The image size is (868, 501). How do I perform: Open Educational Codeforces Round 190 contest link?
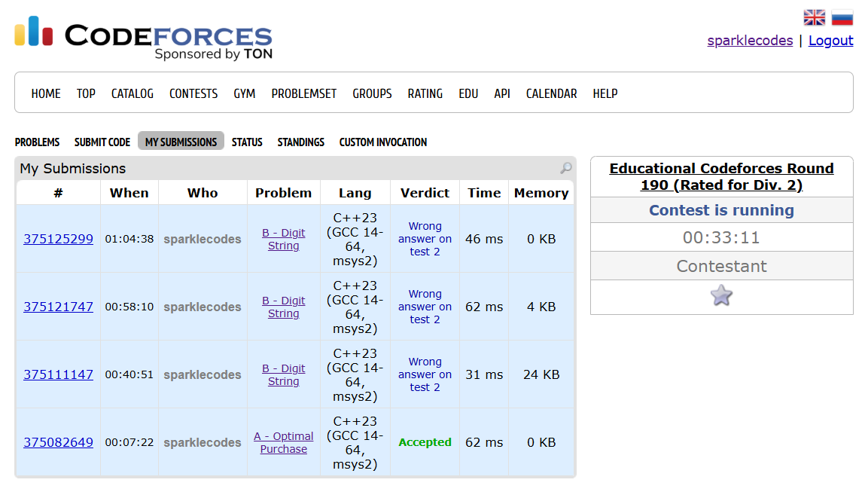(721, 176)
